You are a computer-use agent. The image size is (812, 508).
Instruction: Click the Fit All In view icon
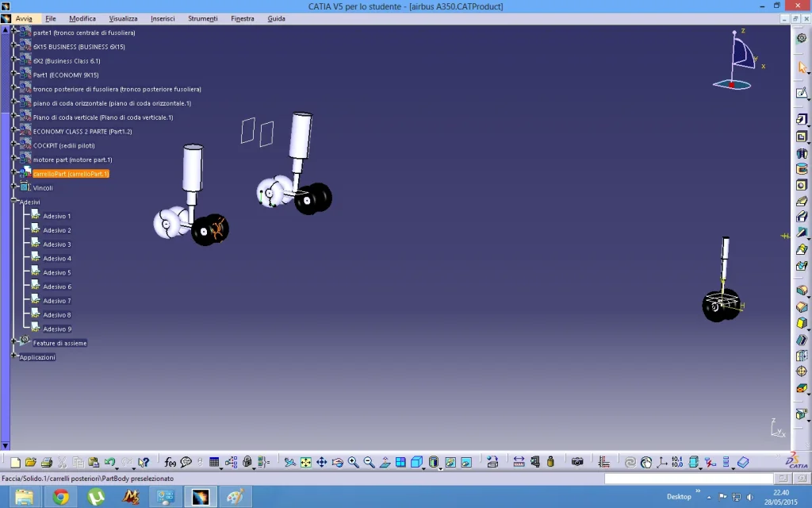305,462
